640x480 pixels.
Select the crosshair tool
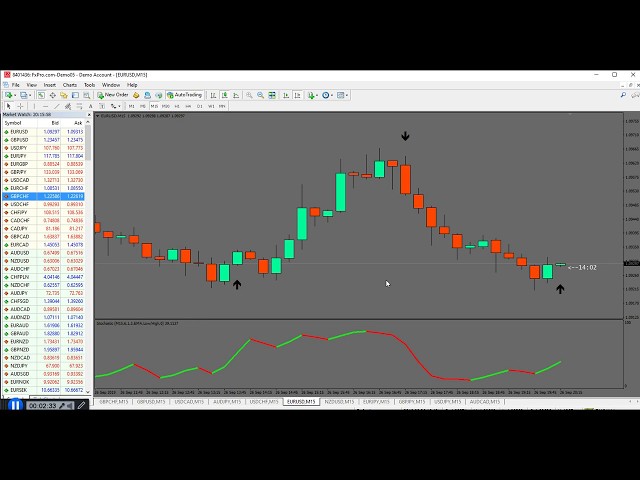(20, 106)
